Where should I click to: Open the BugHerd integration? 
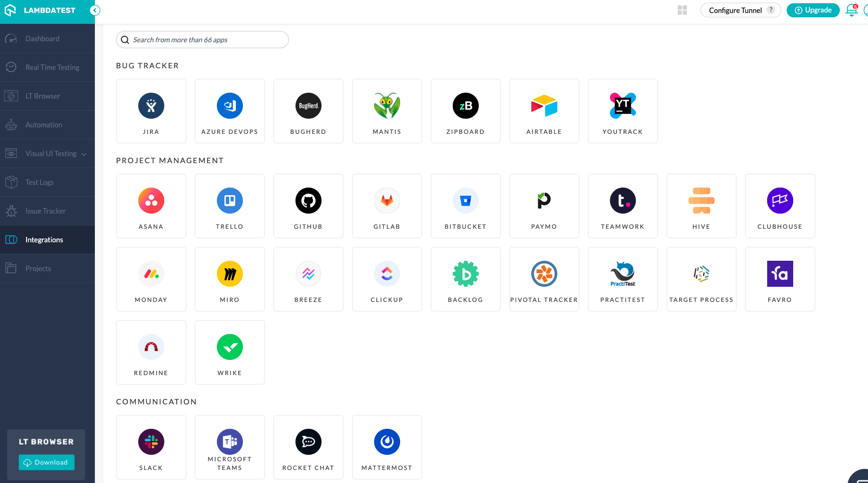(308, 111)
